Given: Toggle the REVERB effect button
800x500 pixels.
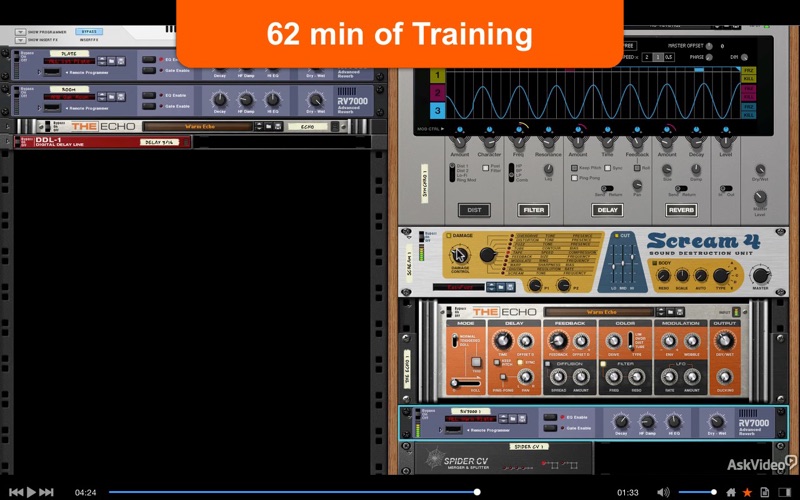Looking at the screenshot, I should [681, 210].
